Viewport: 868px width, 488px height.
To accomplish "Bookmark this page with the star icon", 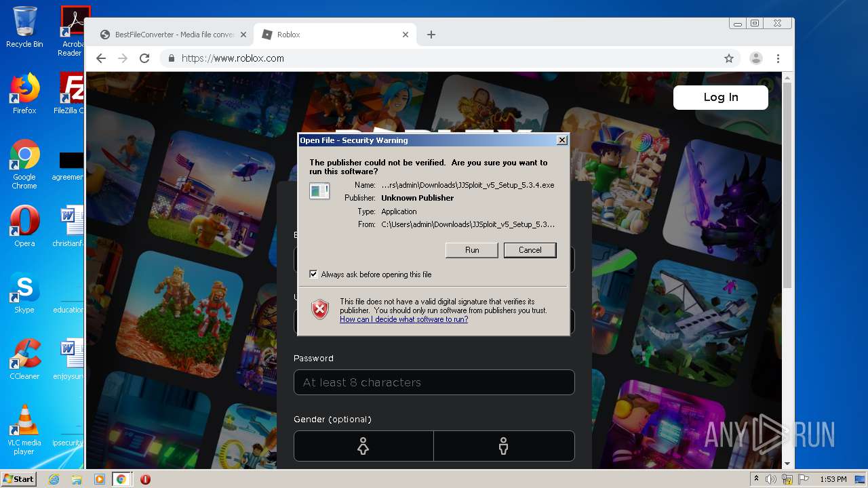I will 729,58.
